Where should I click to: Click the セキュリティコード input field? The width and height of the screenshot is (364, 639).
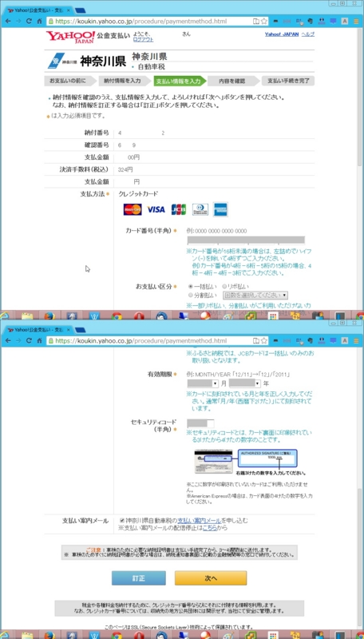[x=200, y=423]
